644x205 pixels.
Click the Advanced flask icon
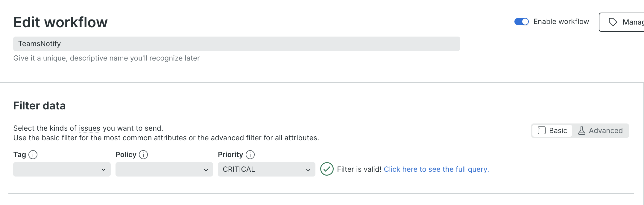pyautogui.click(x=581, y=131)
